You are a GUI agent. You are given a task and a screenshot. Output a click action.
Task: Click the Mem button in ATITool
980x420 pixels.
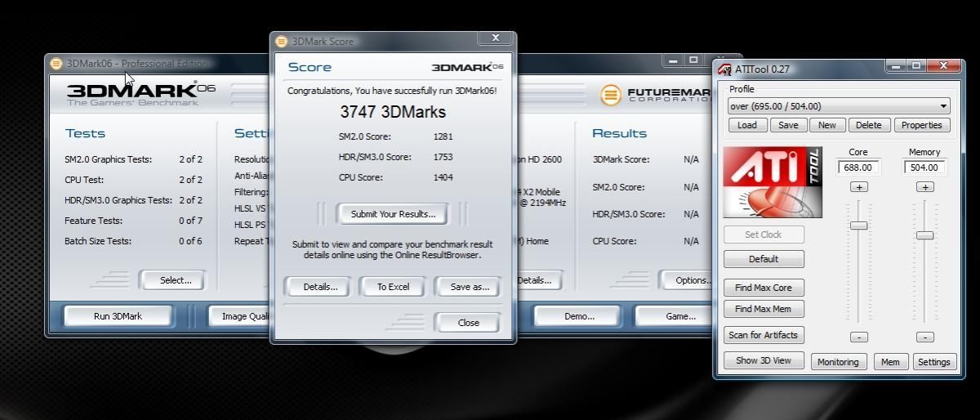click(x=890, y=362)
